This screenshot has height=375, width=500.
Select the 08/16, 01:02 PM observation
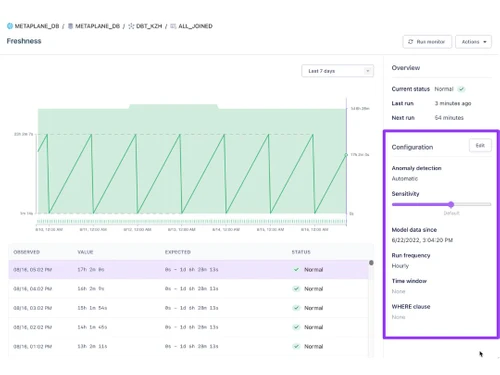point(188,346)
